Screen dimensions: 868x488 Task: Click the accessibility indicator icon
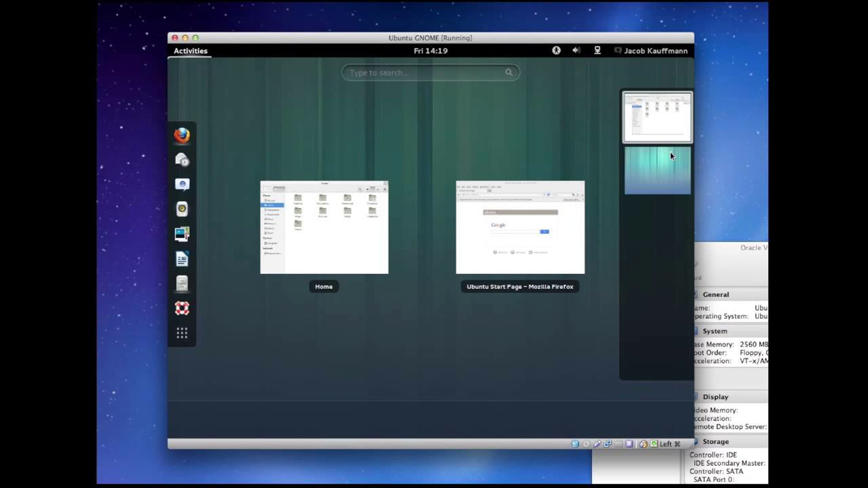(x=555, y=51)
